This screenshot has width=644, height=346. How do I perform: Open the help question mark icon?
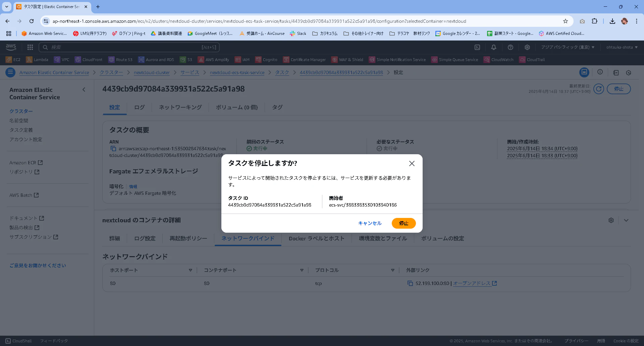tap(511, 47)
